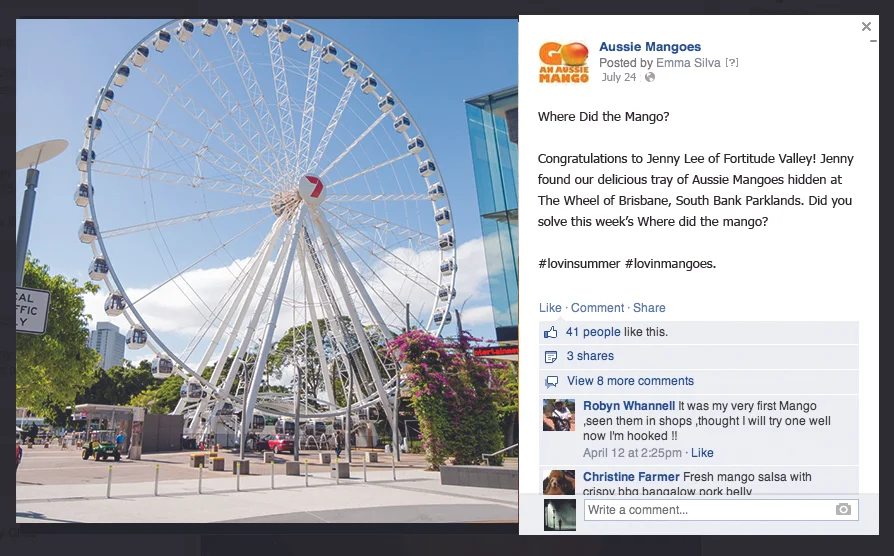Click the Comment link under the post

pos(597,308)
